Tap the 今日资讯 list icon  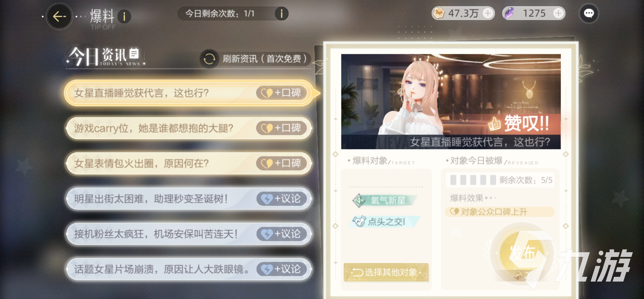tap(134, 53)
